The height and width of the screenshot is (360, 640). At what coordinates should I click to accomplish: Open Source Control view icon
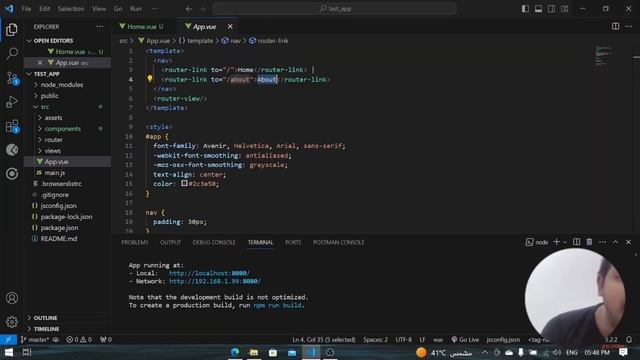pos(12,78)
